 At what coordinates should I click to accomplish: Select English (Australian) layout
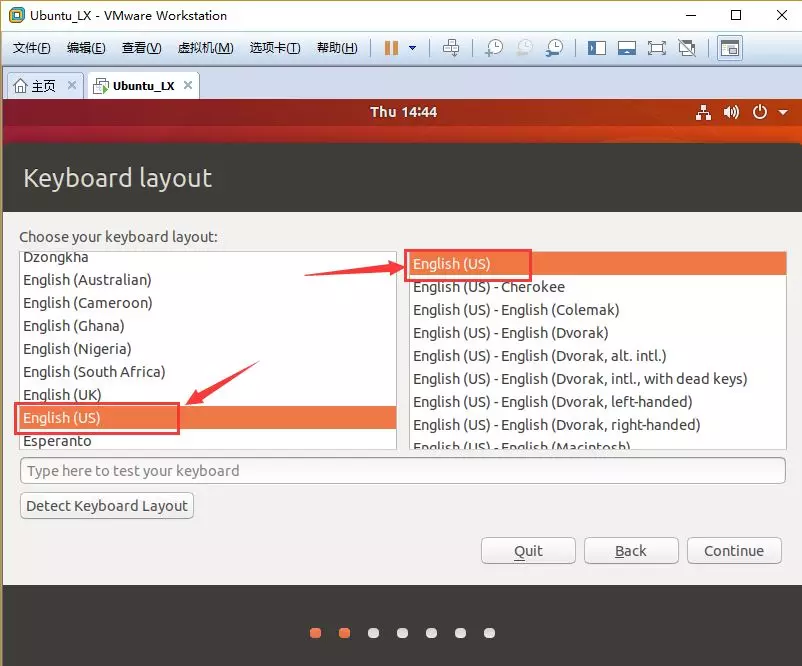208,280
